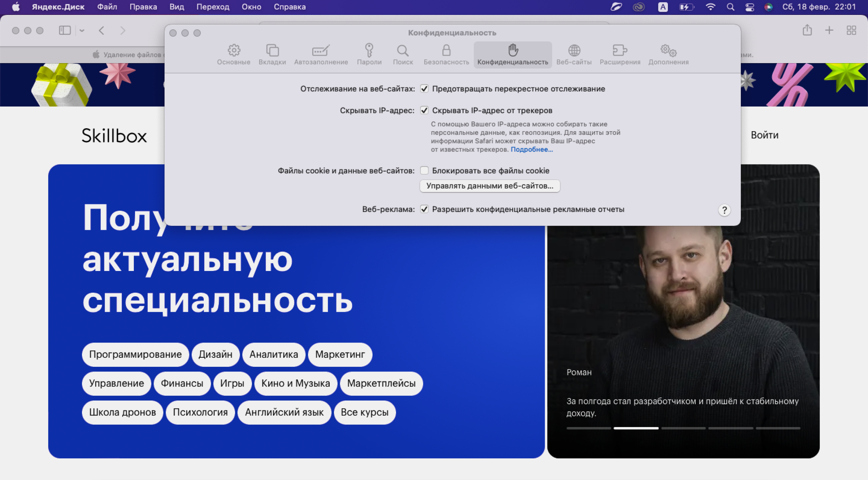
Task: Select the Управление category chip
Action: 116,383
